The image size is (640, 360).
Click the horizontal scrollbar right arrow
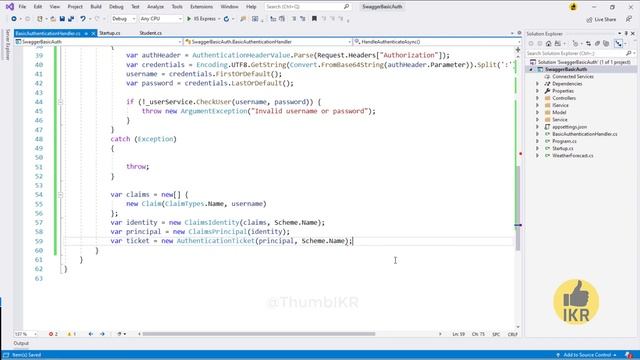[440, 334]
